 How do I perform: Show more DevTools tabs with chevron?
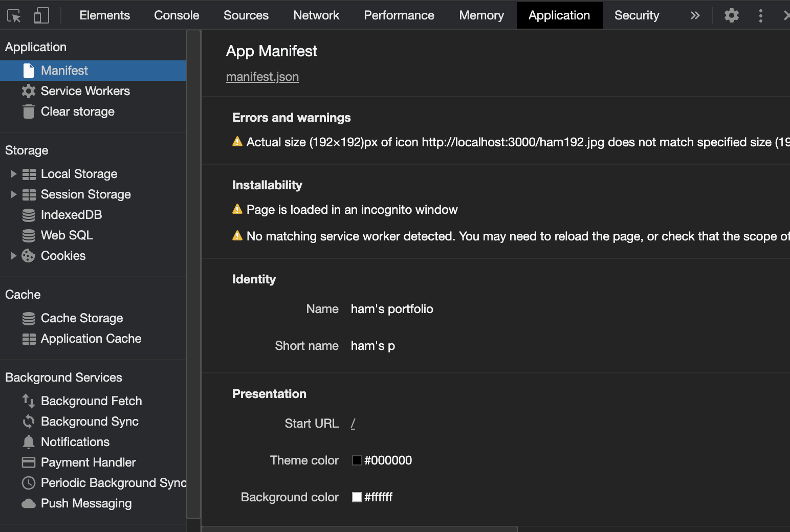coord(695,15)
